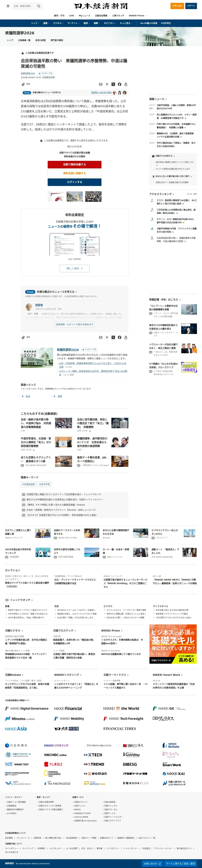Open the NIKKEI Asia logo link
Image resolution: width=202 pixels, height=868 pixels.
pos(16,728)
